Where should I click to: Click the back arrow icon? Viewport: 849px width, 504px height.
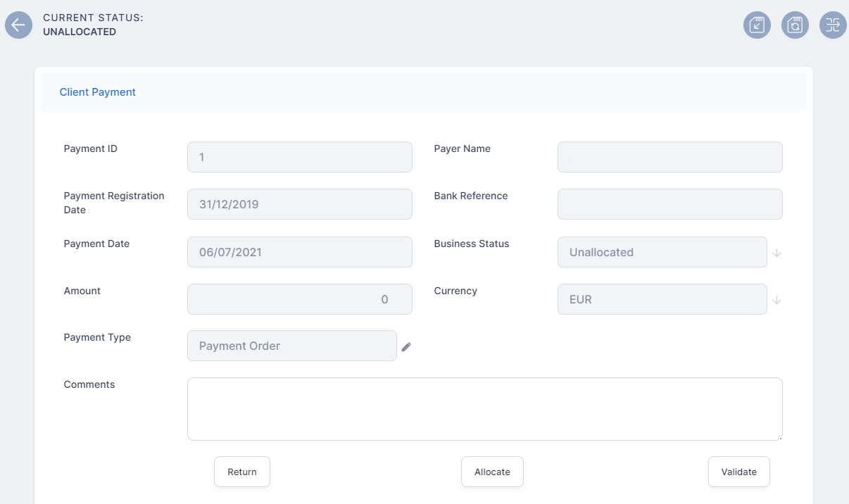pyautogui.click(x=18, y=25)
